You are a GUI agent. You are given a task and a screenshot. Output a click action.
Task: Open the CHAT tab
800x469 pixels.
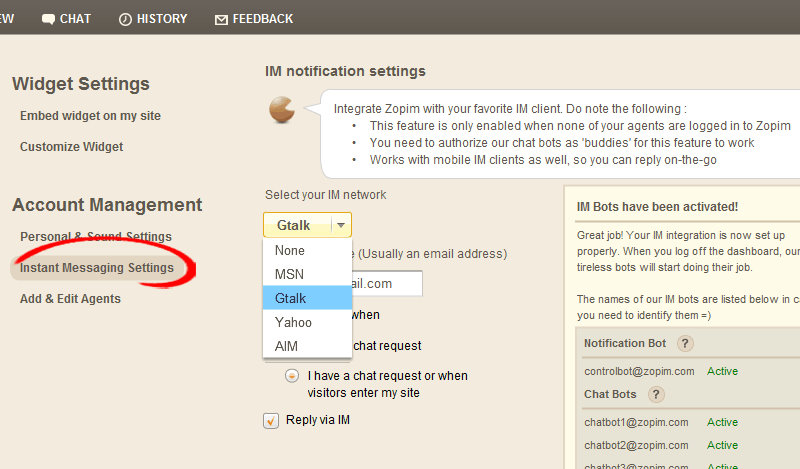(x=66, y=19)
